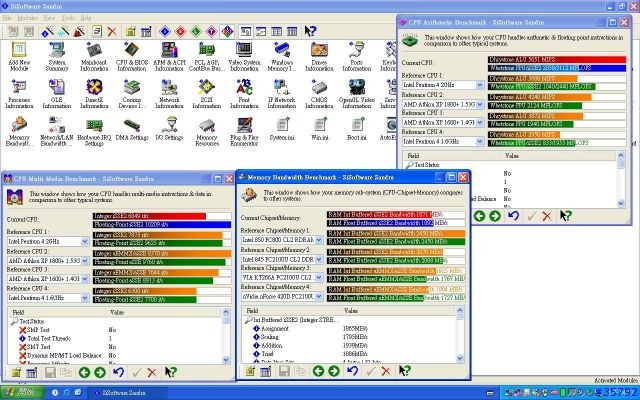
Task: Click blue Refresh arrow in Memory Bandwidth window
Action: [352, 371]
